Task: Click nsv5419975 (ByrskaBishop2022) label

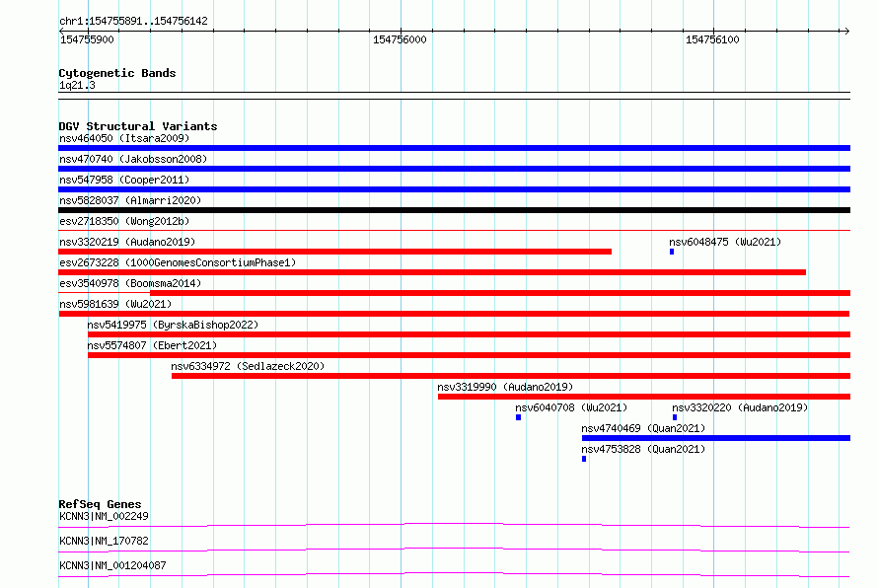Action: (x=173, y=325)
